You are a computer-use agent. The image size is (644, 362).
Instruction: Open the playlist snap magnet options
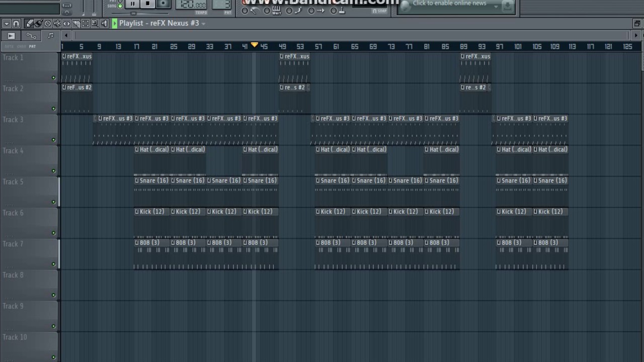16,23
